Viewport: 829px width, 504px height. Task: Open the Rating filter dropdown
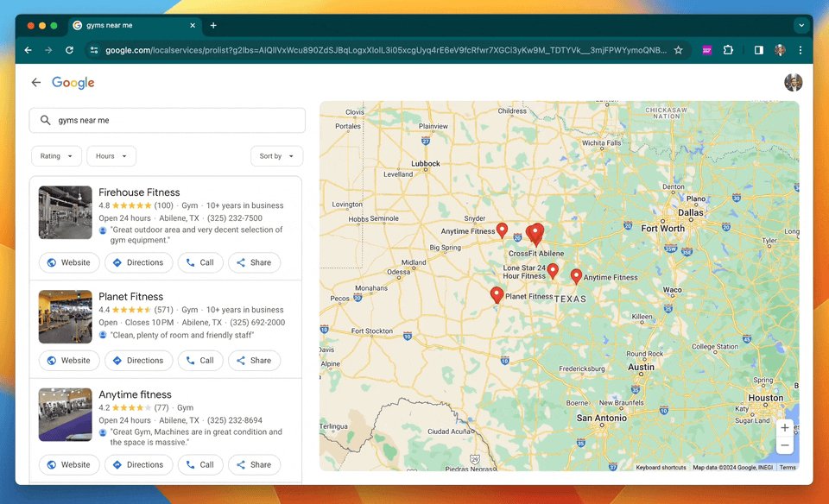coord(57,156)
